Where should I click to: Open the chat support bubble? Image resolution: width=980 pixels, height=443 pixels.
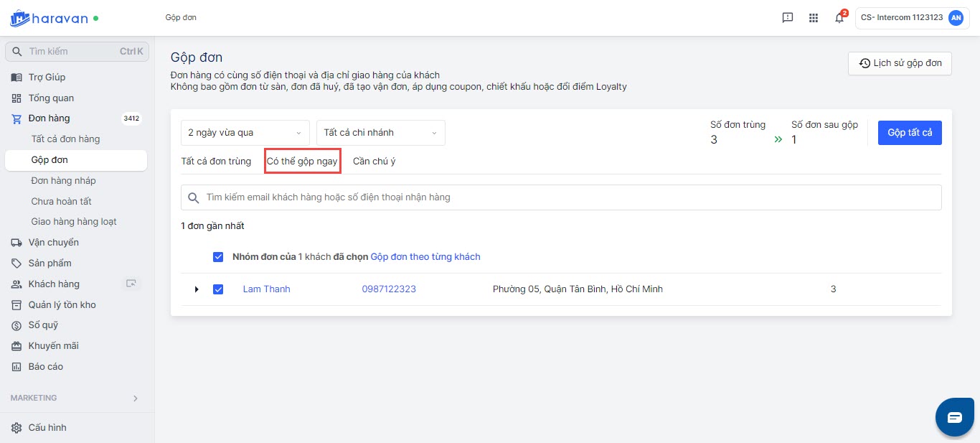click(x=954, y=418)
